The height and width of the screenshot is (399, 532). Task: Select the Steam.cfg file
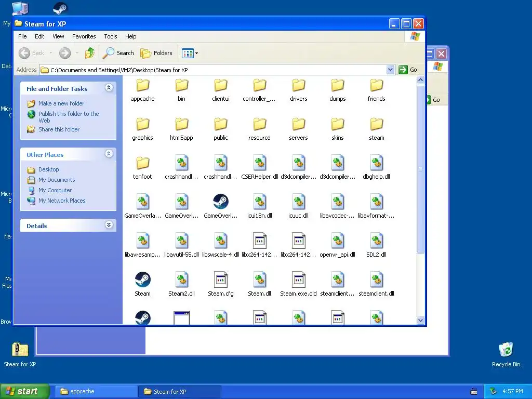pos(220,285)
